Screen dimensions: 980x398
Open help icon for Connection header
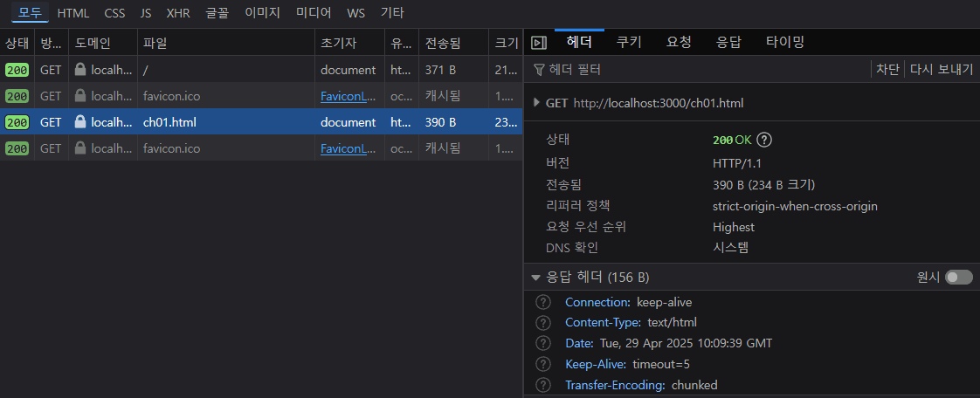543,302
